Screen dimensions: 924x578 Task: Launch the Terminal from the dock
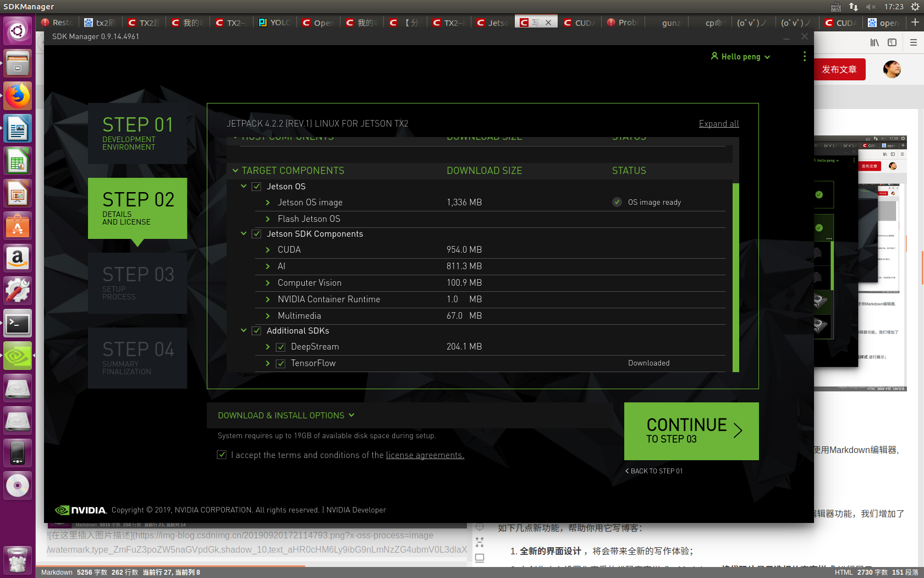pos(17,324)
